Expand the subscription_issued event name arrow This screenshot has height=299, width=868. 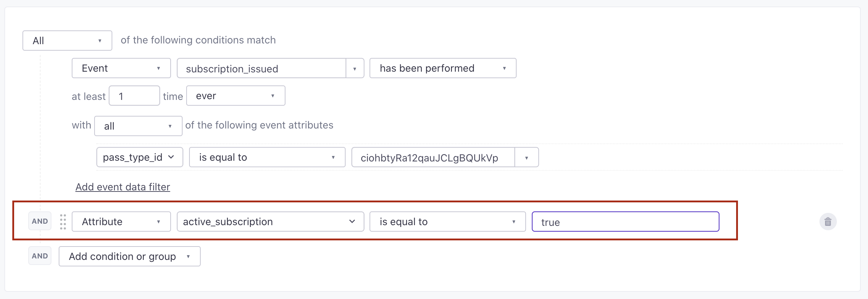tap(355, 69)
